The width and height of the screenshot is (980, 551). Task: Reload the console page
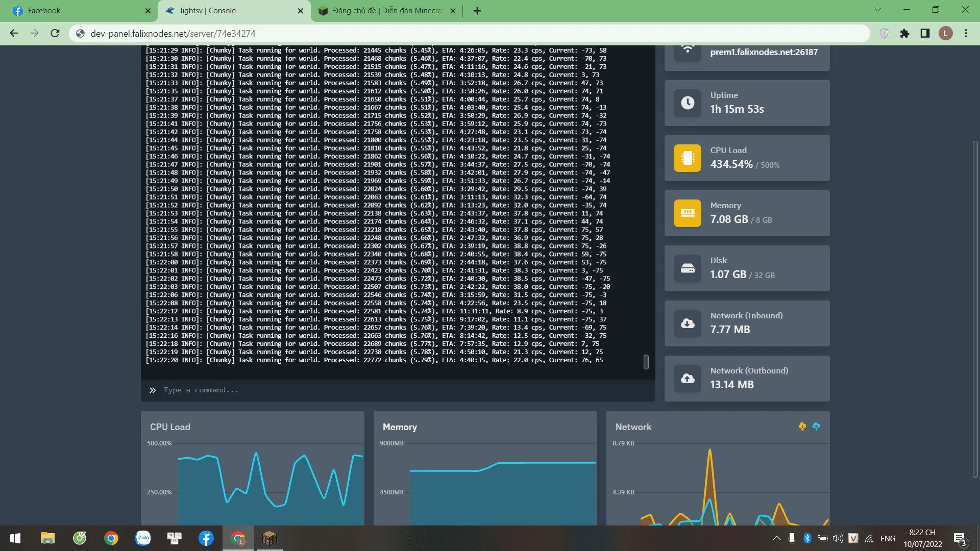55,34
